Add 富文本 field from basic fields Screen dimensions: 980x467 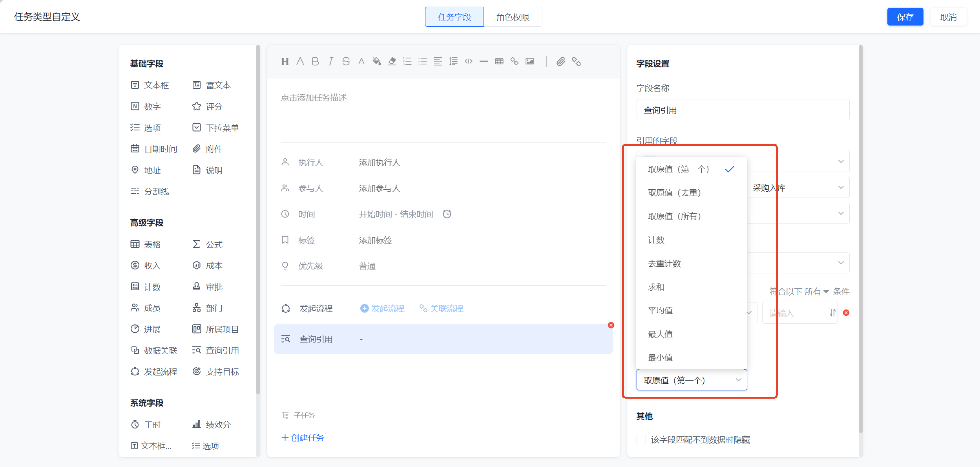pos(212,85)
